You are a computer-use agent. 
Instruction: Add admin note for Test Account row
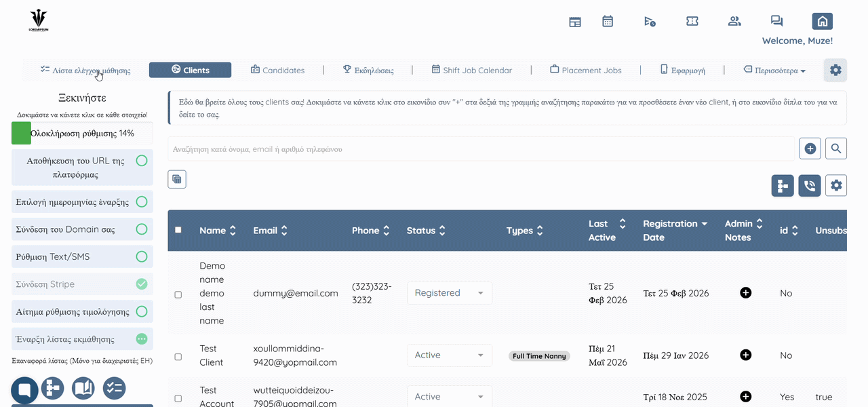(746, 397)
